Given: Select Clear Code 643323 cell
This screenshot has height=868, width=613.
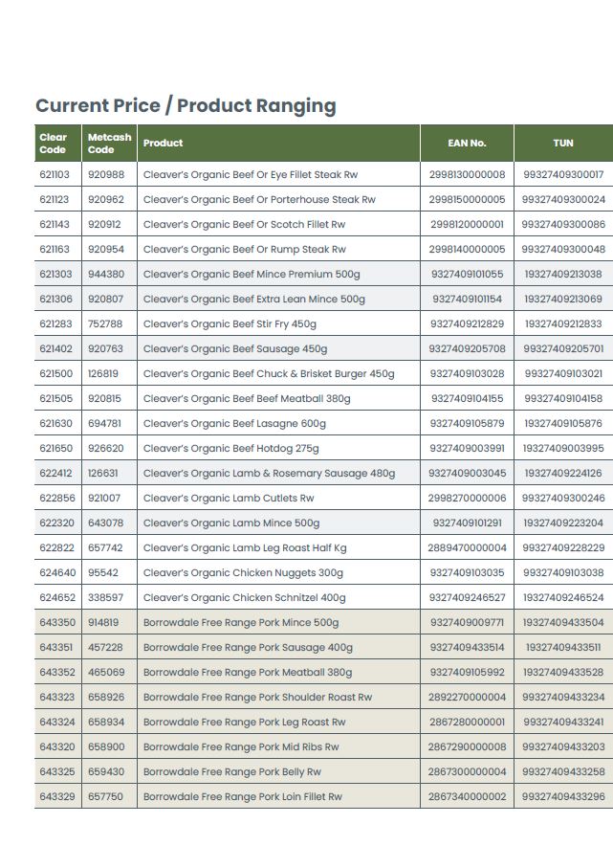Looking at the screenshot, I should tap(55, 698).
